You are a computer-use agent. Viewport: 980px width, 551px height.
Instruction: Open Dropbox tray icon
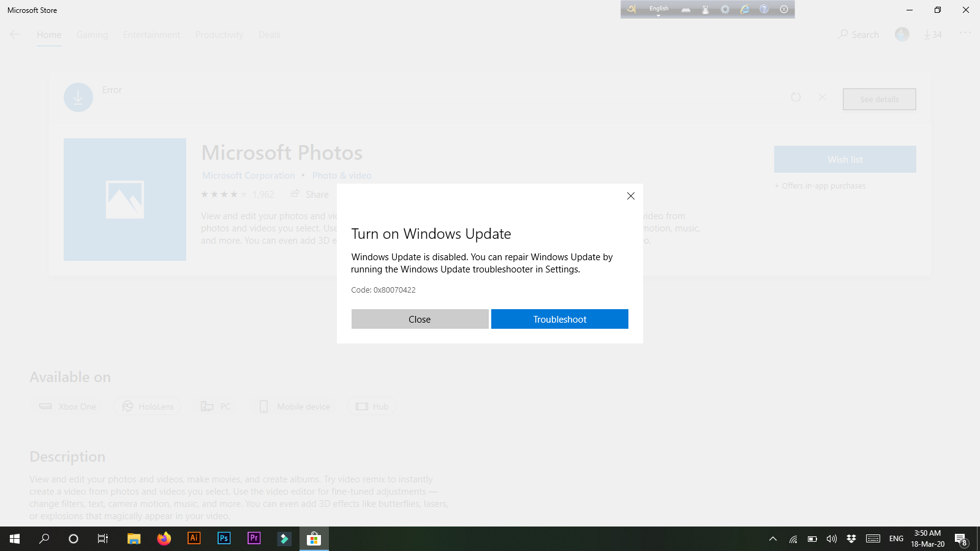click(851, 539)
